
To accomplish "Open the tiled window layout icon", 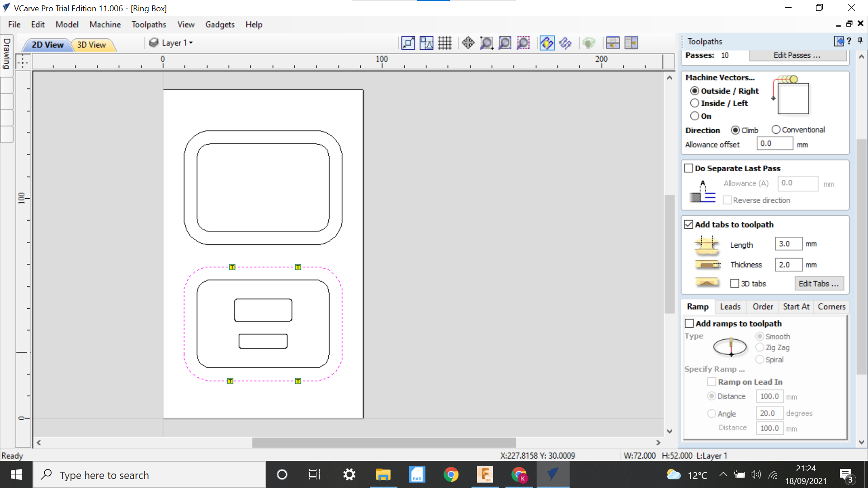I will pyautogui.click(x=613, y=42).
